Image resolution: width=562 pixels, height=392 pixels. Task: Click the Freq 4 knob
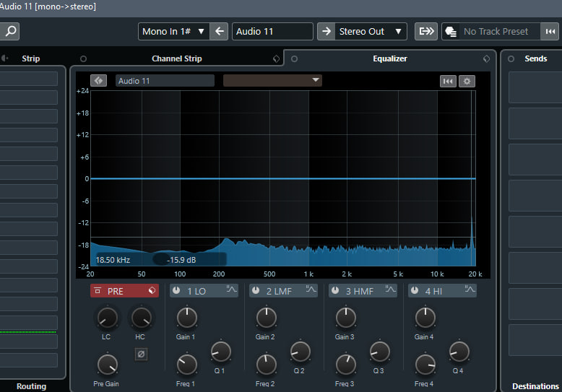[425, 365]
